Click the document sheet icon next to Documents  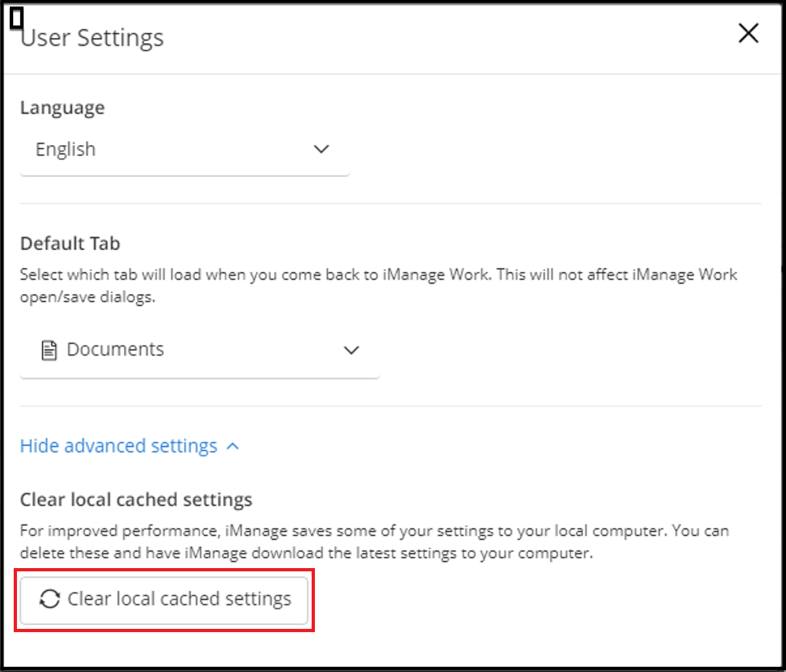[x=48, y=350]
